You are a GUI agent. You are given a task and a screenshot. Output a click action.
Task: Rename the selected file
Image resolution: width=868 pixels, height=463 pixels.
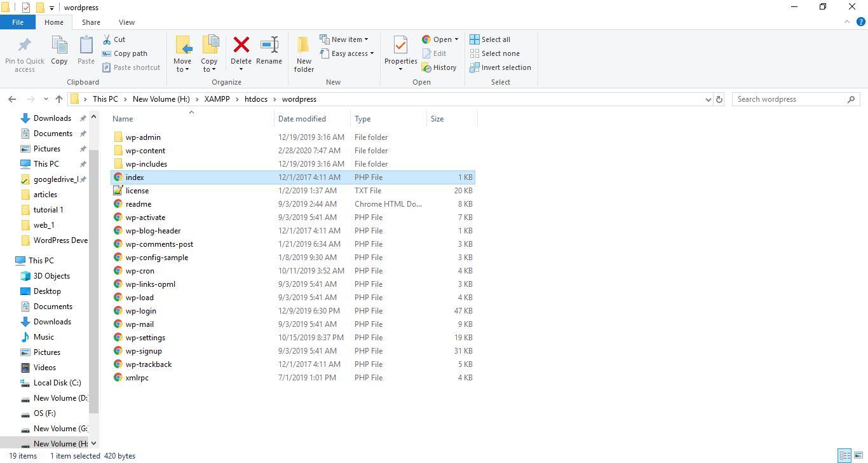[x=269, y=51]
